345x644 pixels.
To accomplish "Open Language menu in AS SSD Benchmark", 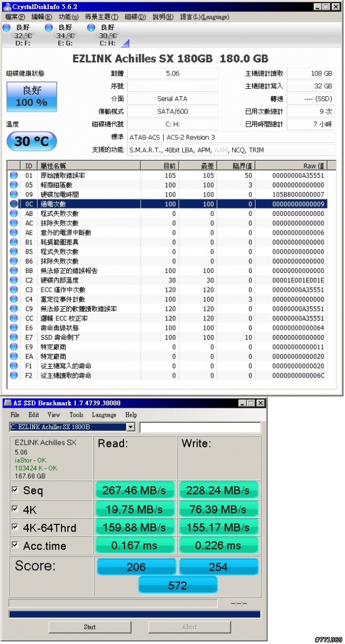I will 104,415.
